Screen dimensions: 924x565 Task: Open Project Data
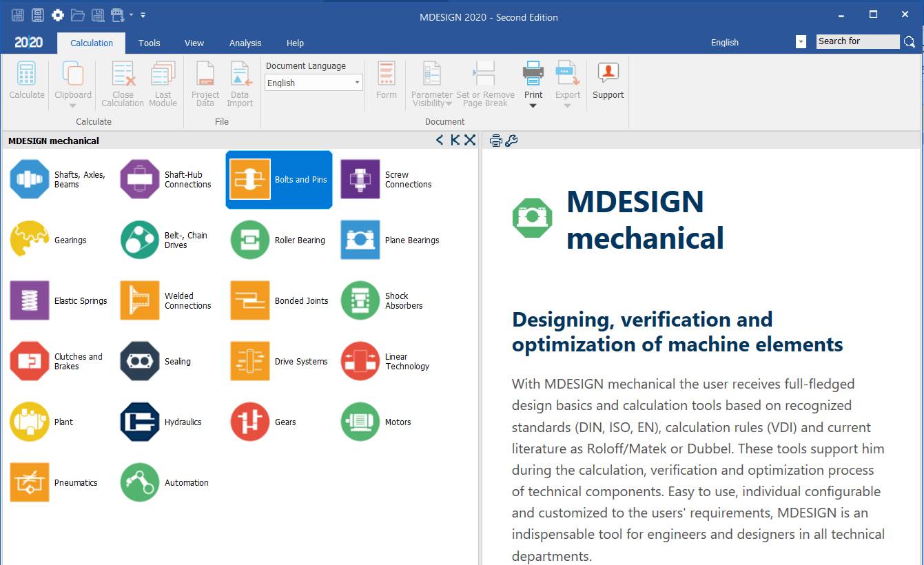pyautogui.click(x=205, y=84)
